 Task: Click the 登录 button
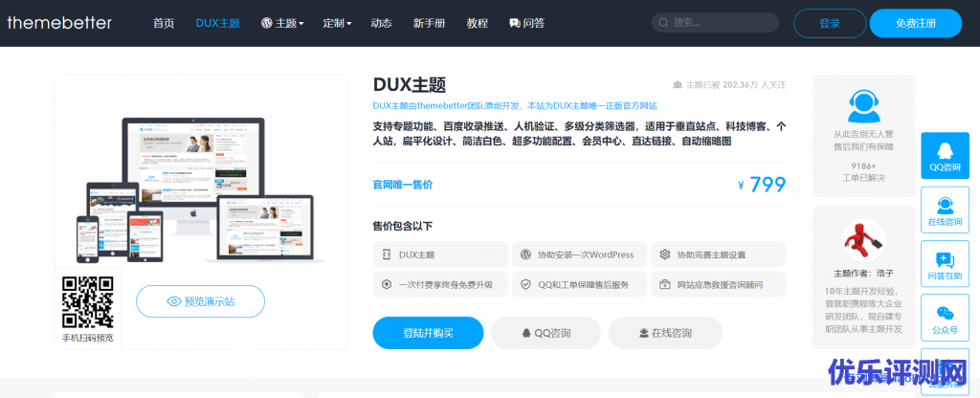830,24
